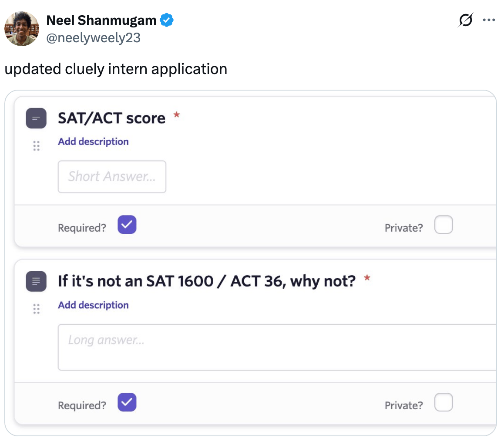Click the Grok icon on the tweet
Screen dimensions: 504x445
465,20
